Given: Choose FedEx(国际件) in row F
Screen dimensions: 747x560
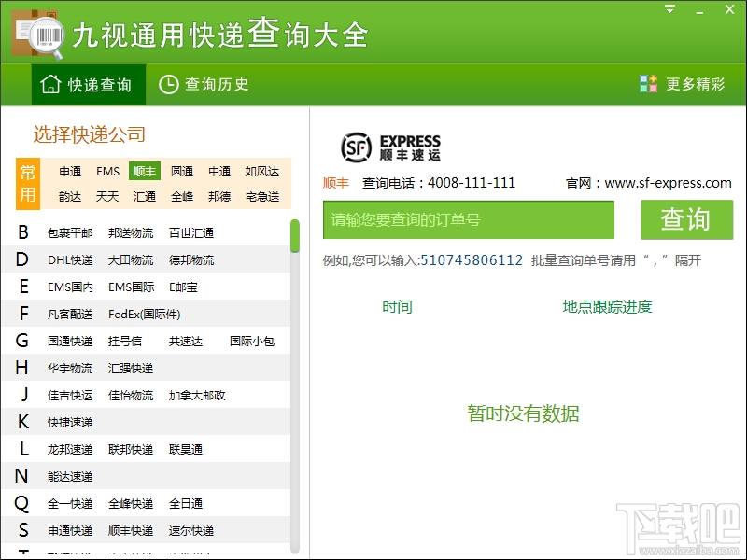Looking at the screenshot, I should 145,315.
